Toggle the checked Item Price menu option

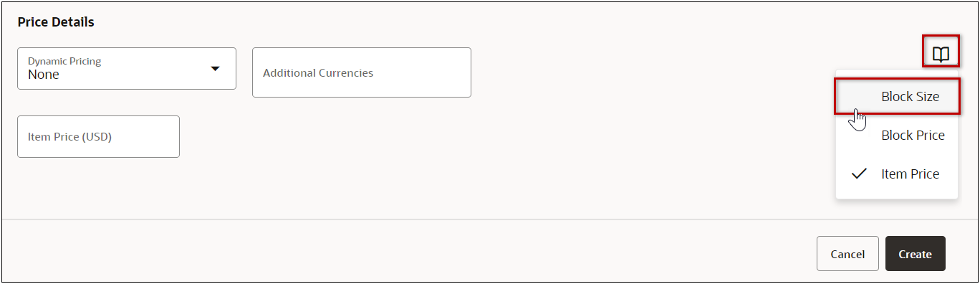point(896,174)
